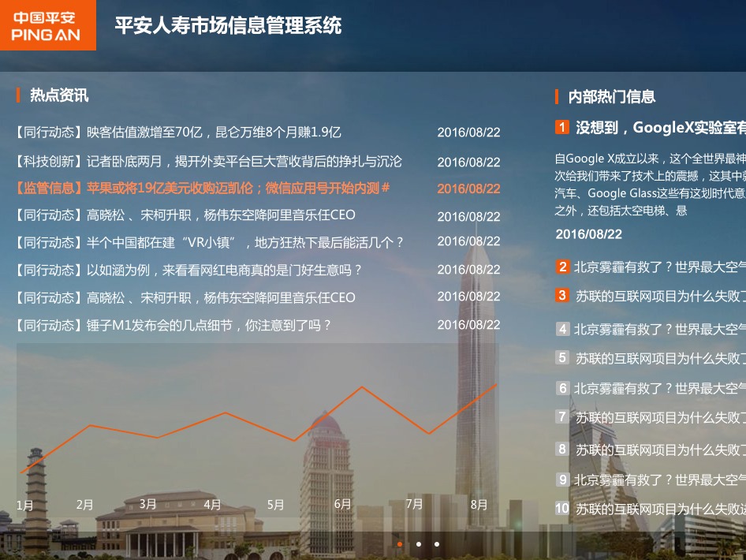Click the orange bar marker beside 热点资讯

(x=20, y=95)
